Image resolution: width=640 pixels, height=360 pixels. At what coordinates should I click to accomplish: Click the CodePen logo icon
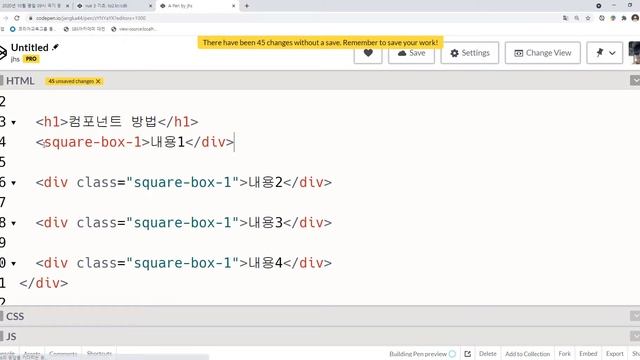3,53
